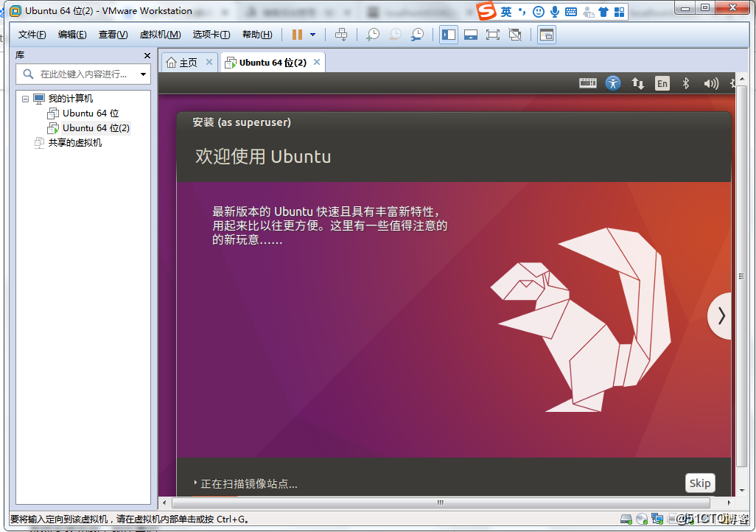The width and height of the screenshot is (756, 532).
Task: Collapse the 我的计算机 tree node
Action: pyautogui.click(x=26, y=99)
